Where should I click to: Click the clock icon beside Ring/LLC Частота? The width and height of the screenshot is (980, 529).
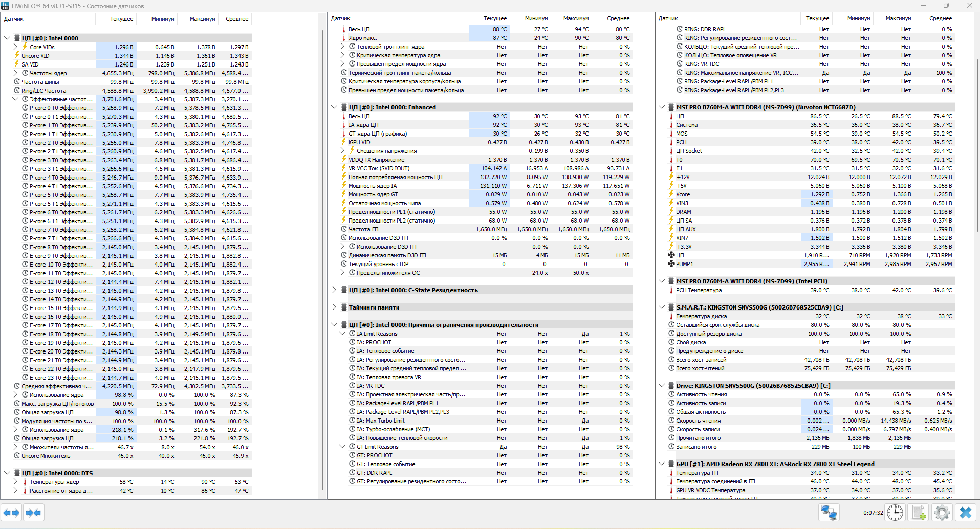coord(17,90)
